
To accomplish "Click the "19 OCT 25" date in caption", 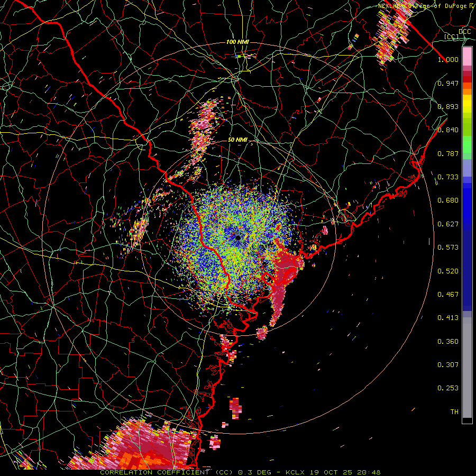I will tap(331, 472).
